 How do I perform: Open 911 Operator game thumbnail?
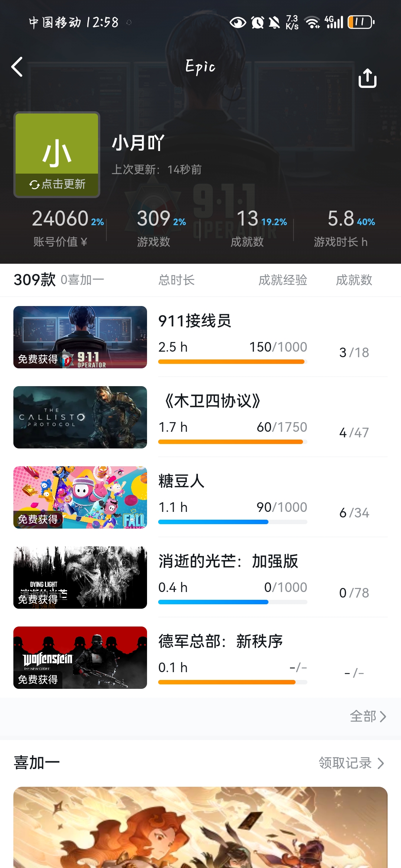80,337
